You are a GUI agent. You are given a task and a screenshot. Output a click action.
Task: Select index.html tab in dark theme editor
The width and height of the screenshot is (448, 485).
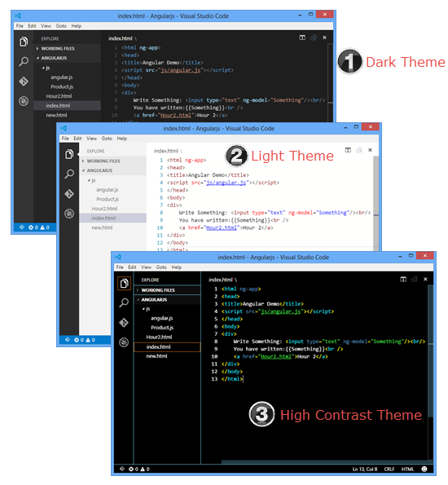[121, 38]
